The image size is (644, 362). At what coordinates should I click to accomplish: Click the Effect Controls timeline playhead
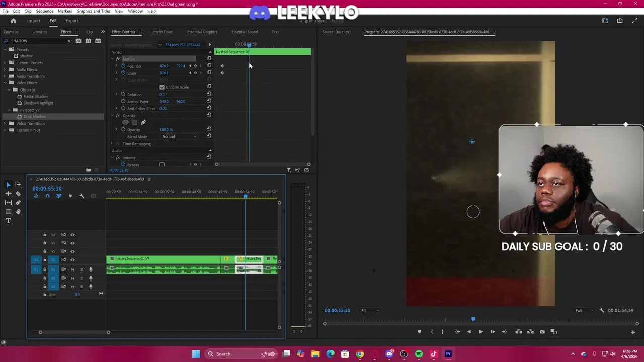pyautogui.click(x=249, y=44)
